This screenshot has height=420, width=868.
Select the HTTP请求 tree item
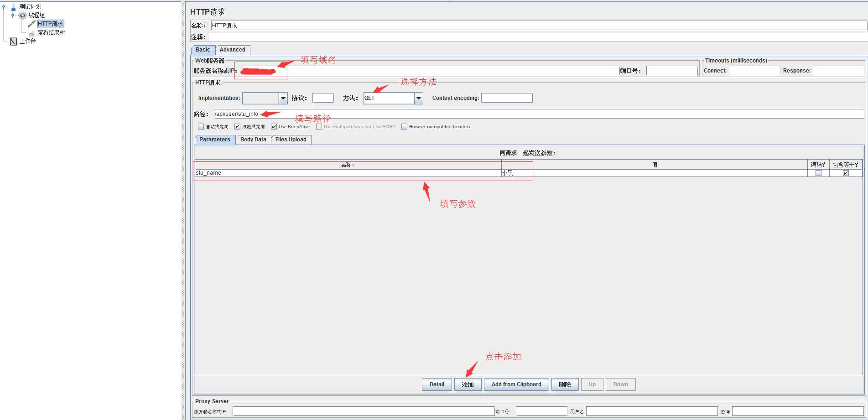click(51, 24)
